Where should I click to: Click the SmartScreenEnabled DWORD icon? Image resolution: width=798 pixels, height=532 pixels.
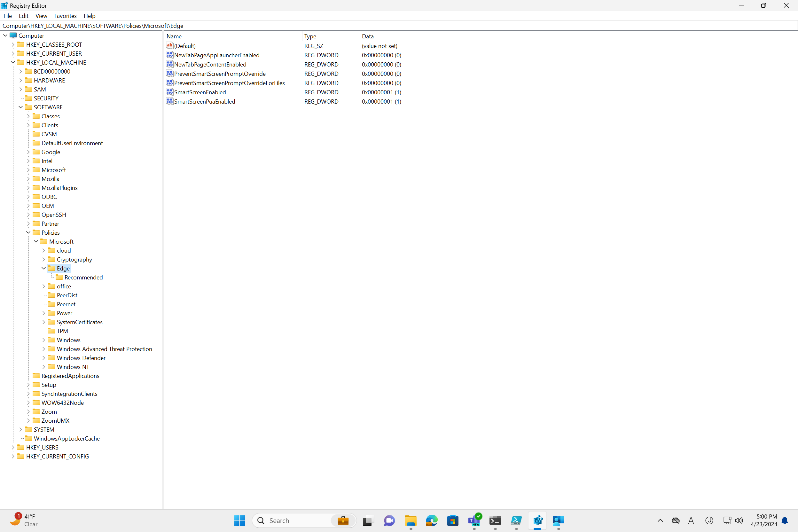click(170, 92)
